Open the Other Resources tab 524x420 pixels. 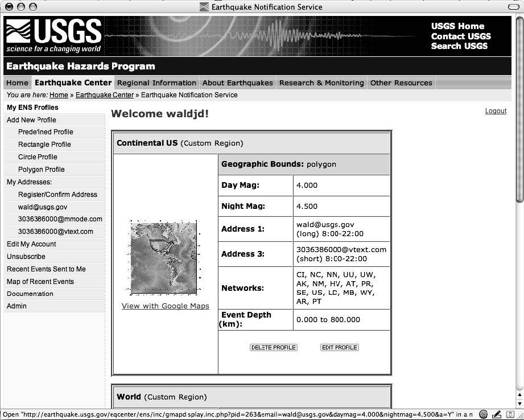coord(401,83)
